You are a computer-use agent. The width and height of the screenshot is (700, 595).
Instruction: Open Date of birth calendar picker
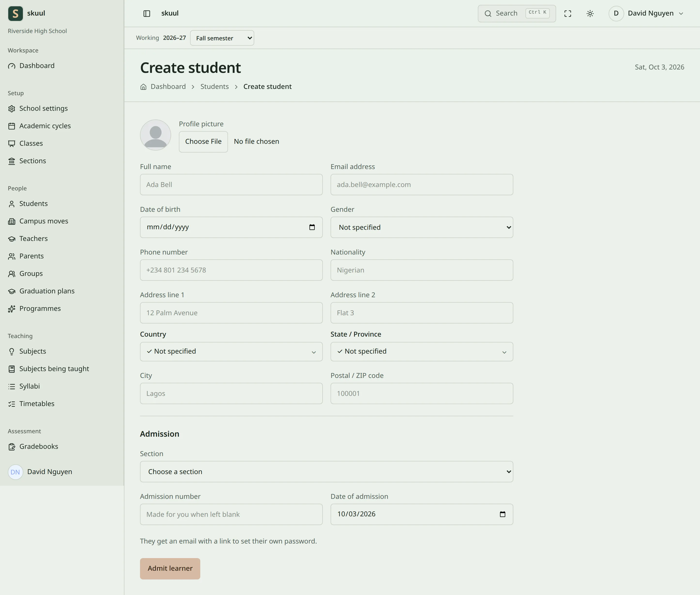(x=312, y=227)
